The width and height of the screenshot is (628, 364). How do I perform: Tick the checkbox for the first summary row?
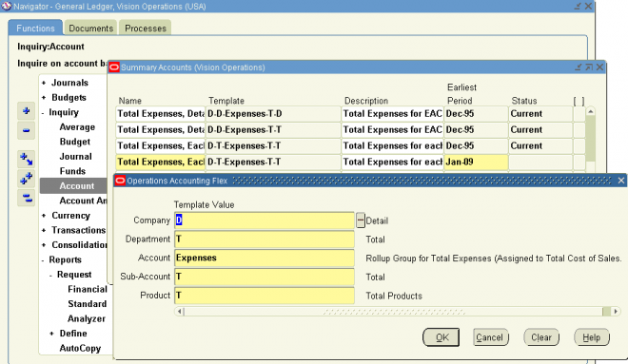(579, 114)
